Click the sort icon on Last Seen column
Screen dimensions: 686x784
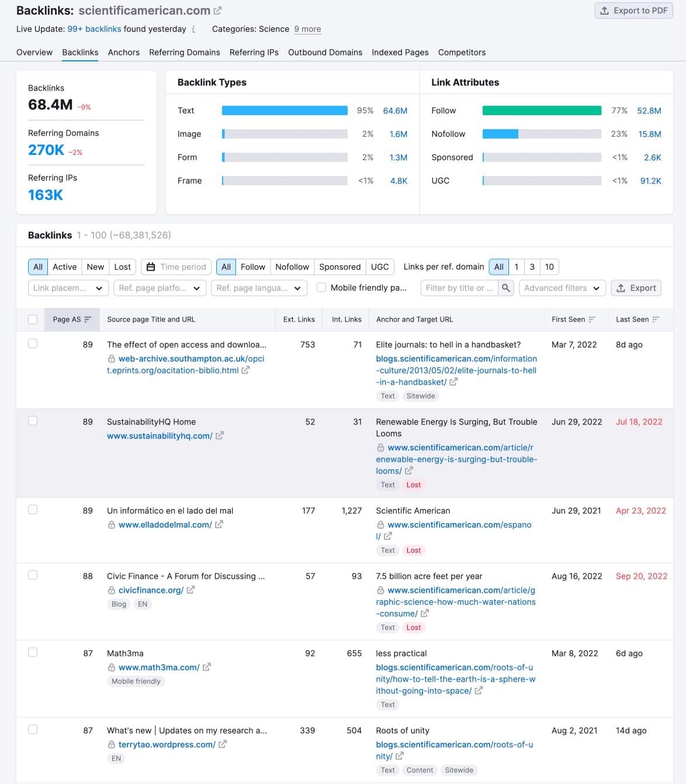point(657,319)
